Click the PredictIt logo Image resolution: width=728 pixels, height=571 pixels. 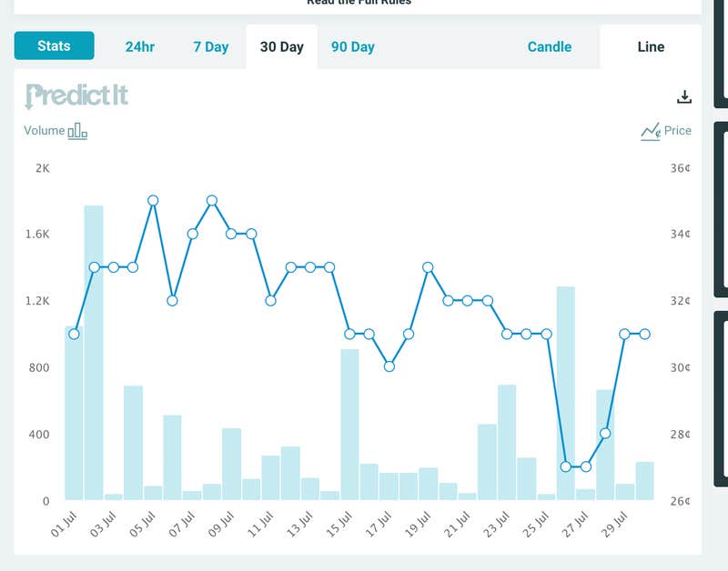pos(76,95)
